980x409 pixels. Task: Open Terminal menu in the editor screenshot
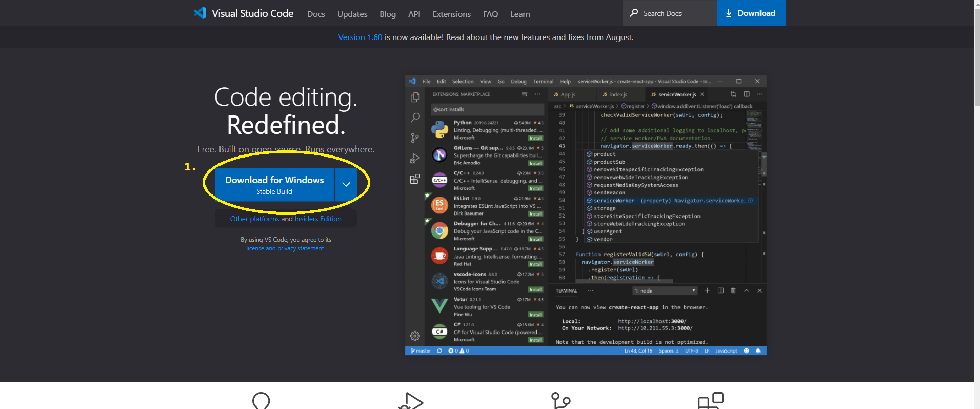pos(543,82)
